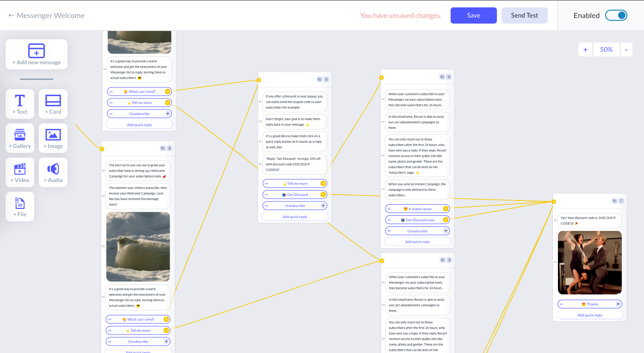Delete the discount code message card

621,201
